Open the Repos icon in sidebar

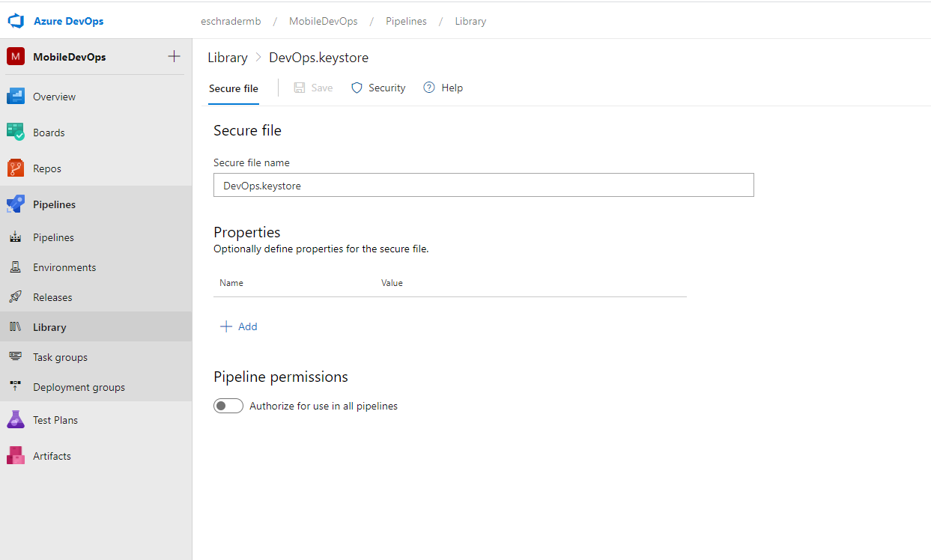(16, 168)
